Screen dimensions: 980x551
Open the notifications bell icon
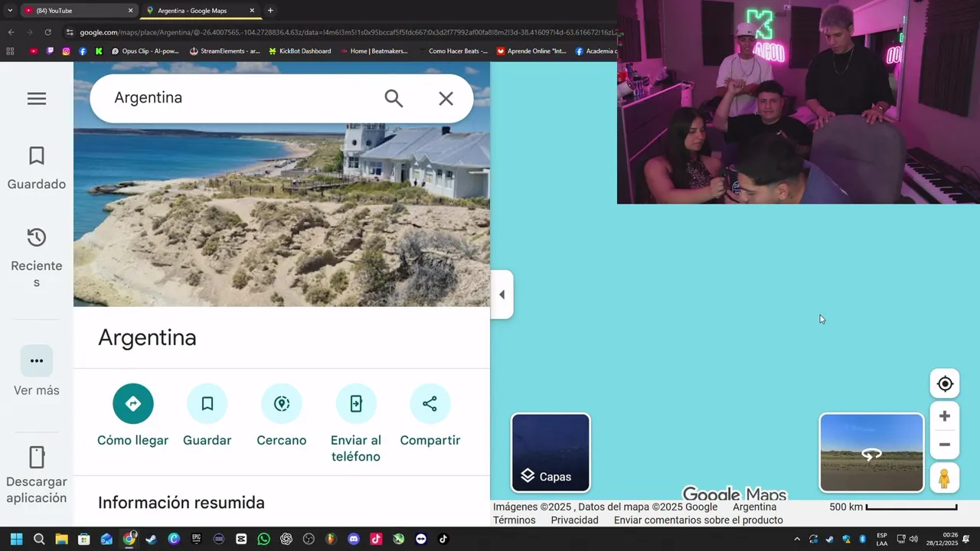tap(966, 539)
